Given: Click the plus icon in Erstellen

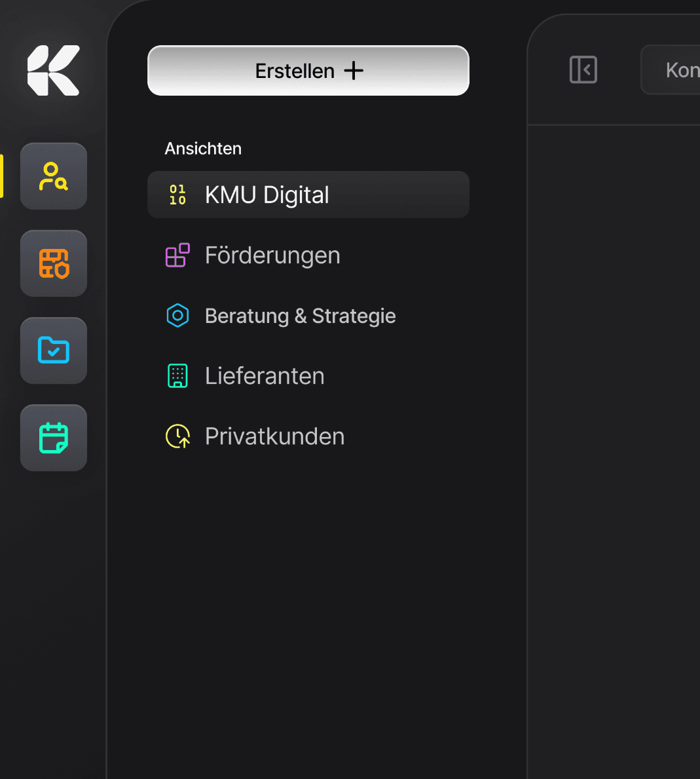Looking at the screenshot, I should (354, 71).
